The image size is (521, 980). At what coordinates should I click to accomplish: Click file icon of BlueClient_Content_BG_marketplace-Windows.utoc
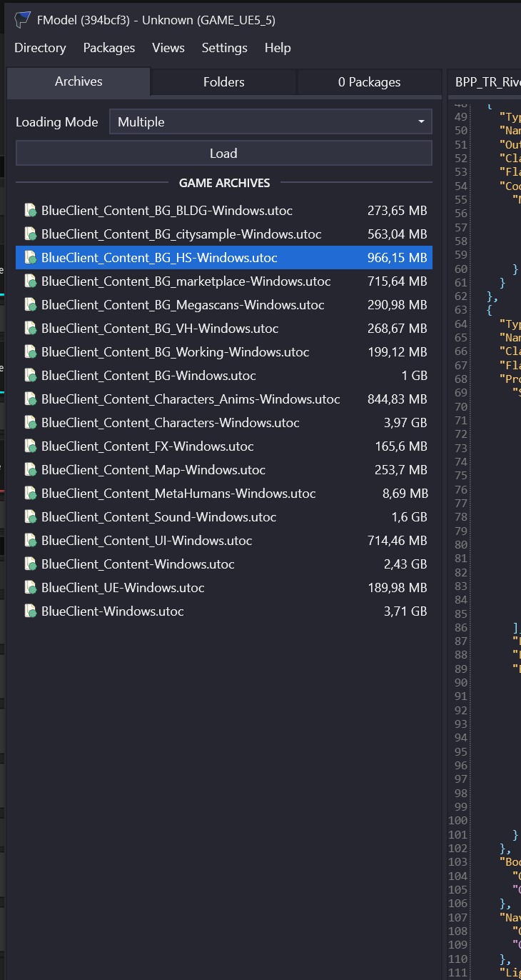[x=30, y=281]
